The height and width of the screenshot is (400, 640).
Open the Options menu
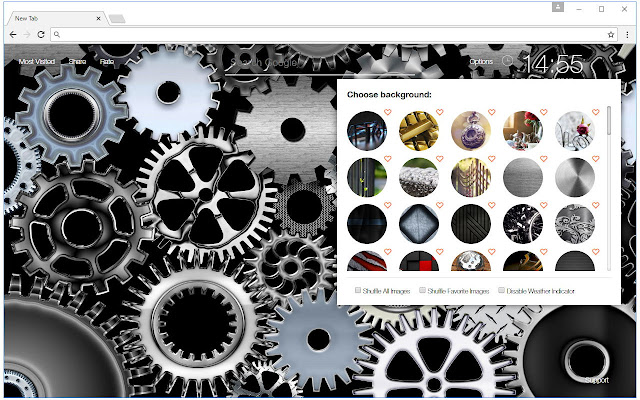point(481,62)
